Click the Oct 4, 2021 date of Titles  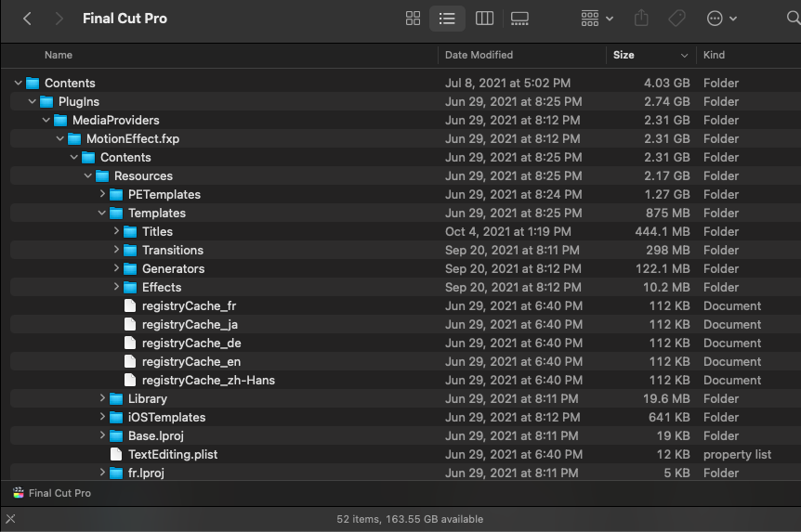[507, 231]
